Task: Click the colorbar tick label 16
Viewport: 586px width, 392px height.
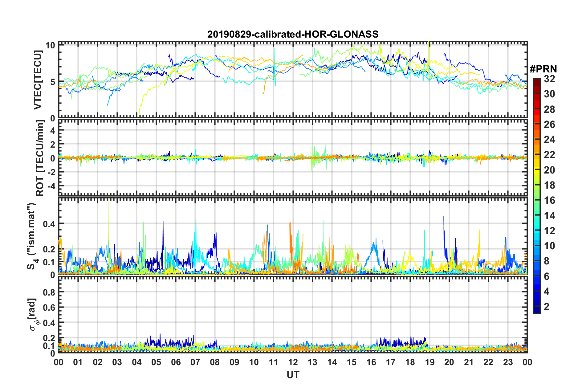Action: pos(549,200)
